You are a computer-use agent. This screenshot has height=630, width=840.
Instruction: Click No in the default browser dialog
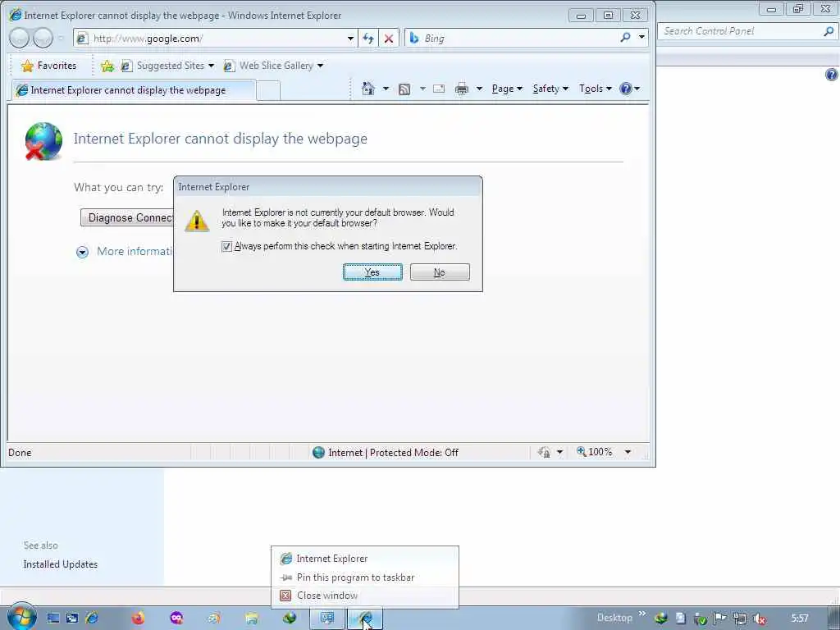pyautogui.click(x=440, y=272)
